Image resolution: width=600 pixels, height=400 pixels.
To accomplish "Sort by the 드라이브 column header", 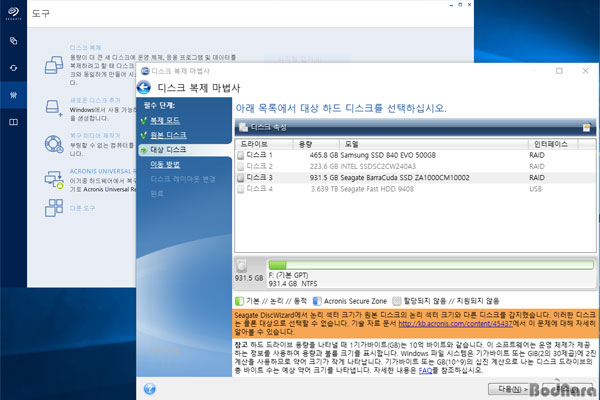I will (264, 144).
